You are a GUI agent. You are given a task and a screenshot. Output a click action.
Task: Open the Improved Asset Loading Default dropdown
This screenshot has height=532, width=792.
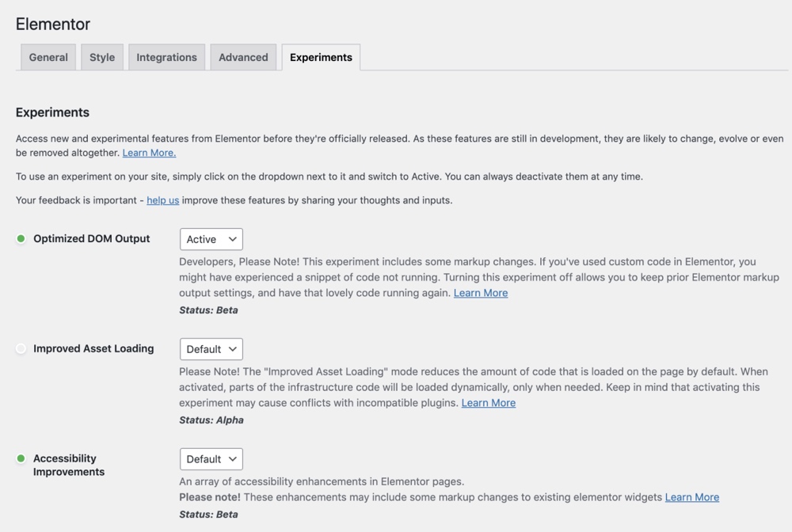point(211,349)
